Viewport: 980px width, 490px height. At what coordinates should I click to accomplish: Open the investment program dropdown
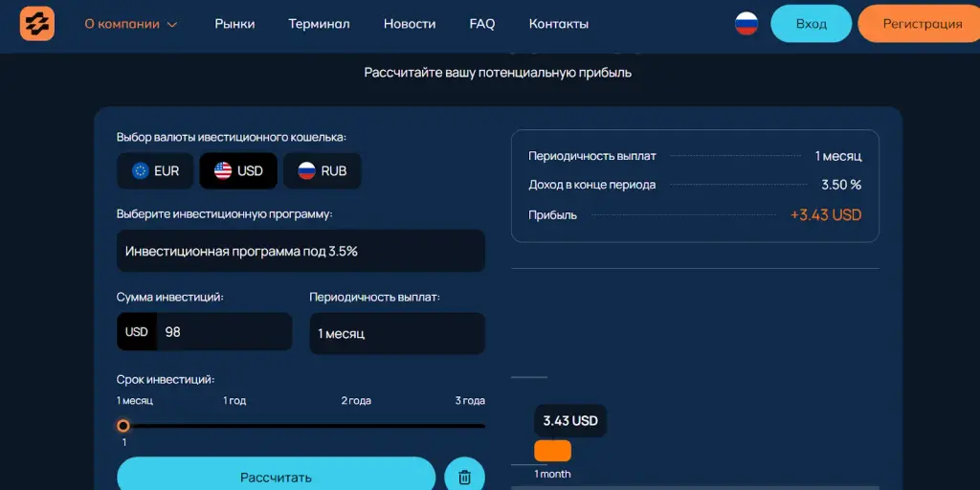click(x=301, y=251)
